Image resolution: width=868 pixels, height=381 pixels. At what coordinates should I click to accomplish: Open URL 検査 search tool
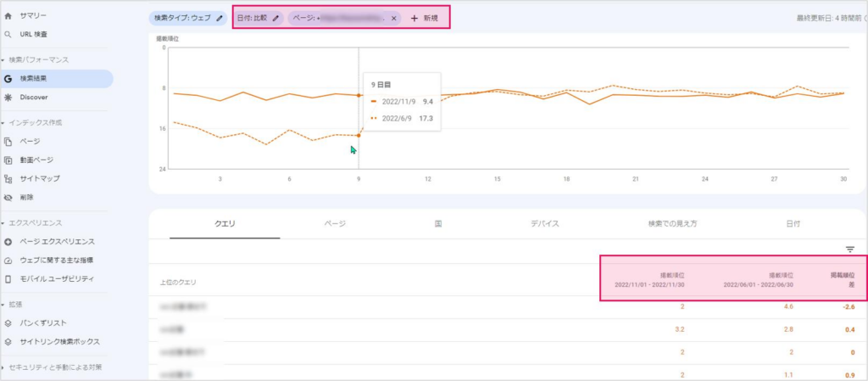tap(34, 35)
